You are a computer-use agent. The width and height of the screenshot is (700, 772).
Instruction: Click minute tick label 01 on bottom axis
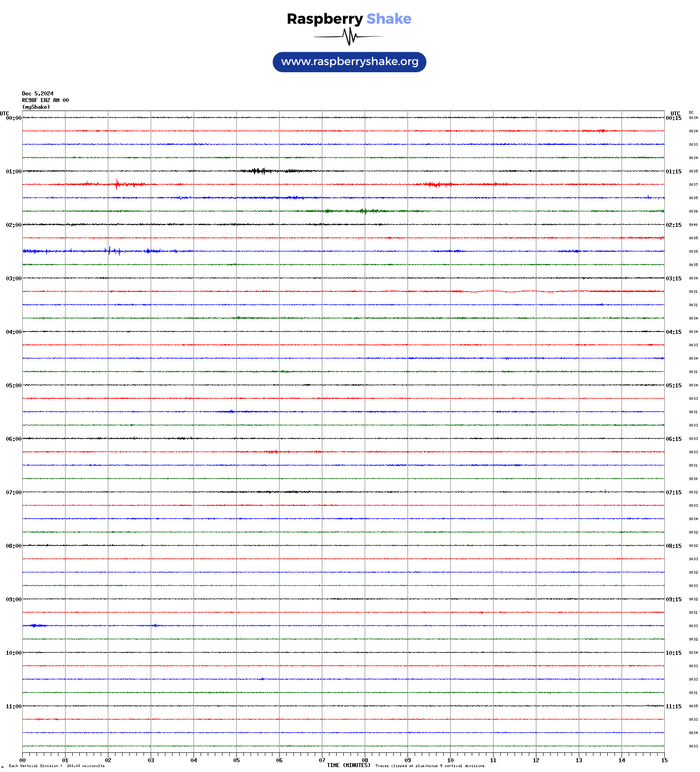65,760
